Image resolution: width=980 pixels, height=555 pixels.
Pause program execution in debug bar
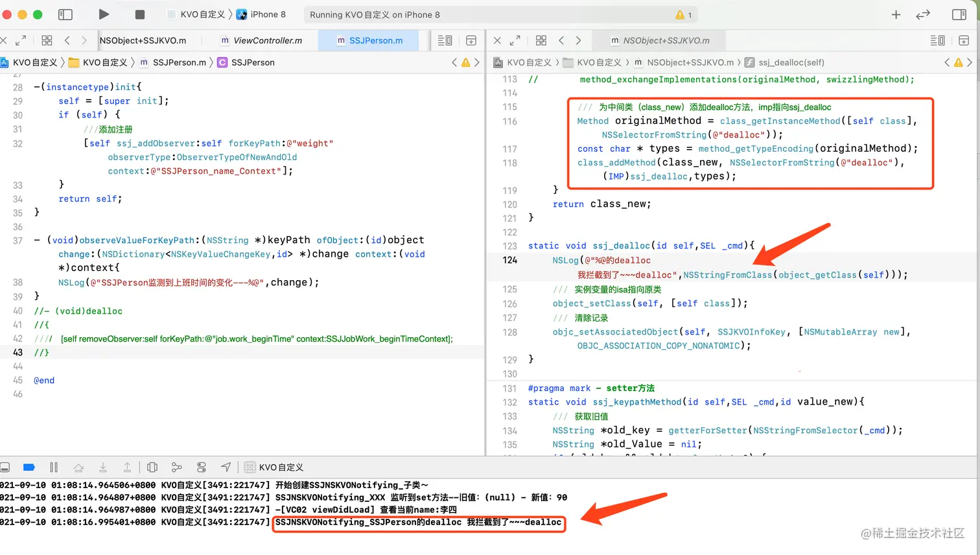[x=54, y=467]
